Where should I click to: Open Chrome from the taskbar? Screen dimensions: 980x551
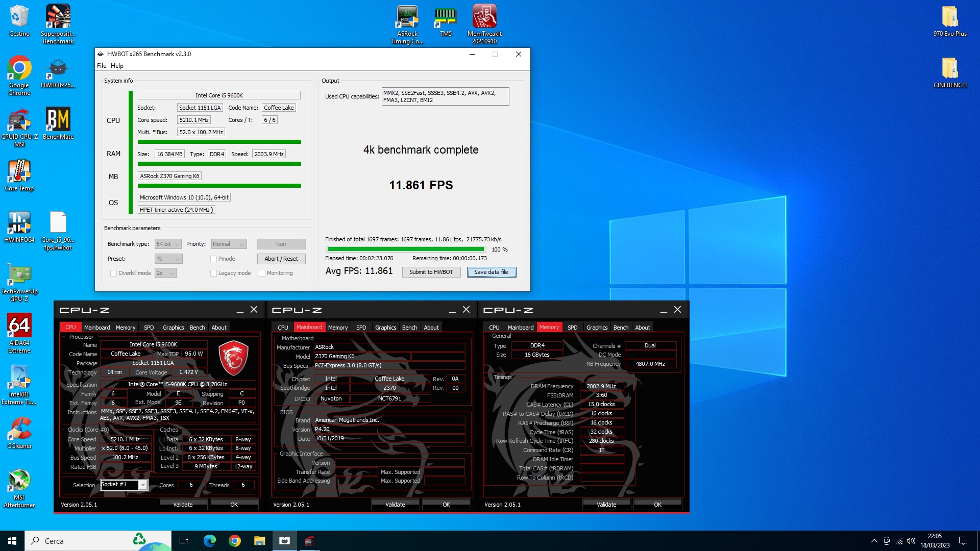point(234,541)
